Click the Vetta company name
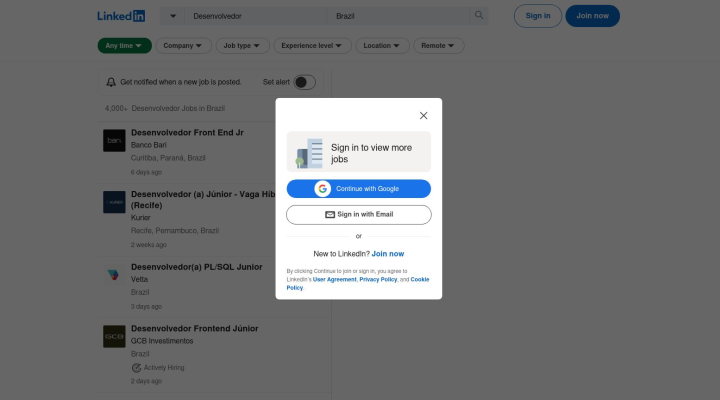Viewport: 720px width, 400px height. click(139, 279)
